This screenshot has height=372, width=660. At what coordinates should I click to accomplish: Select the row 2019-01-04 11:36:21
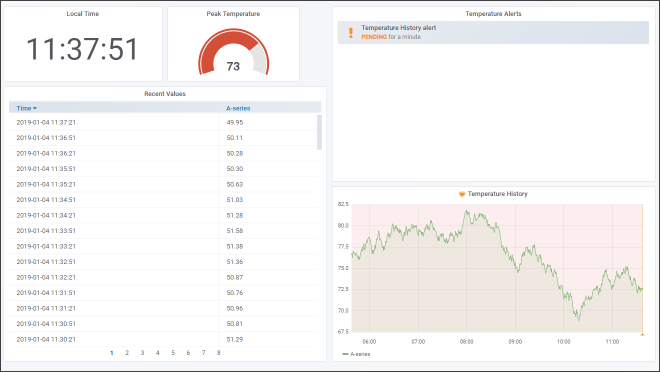(163, 154)
